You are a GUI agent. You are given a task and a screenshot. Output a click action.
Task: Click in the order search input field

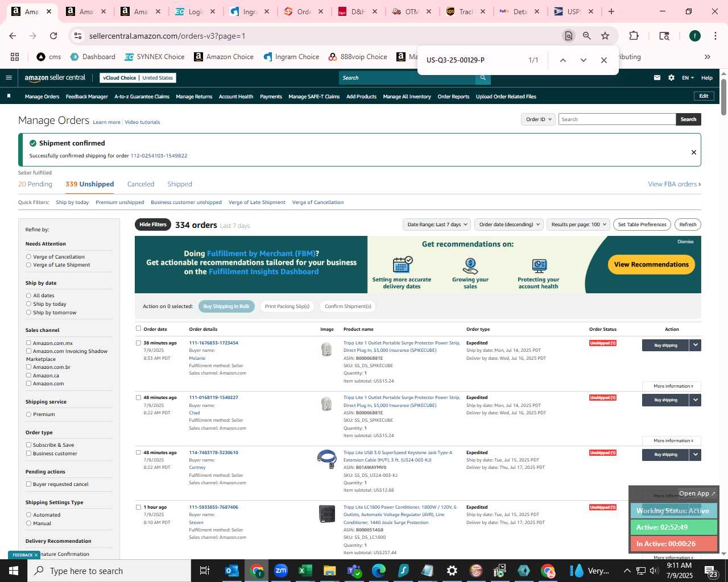click(617, 119)
